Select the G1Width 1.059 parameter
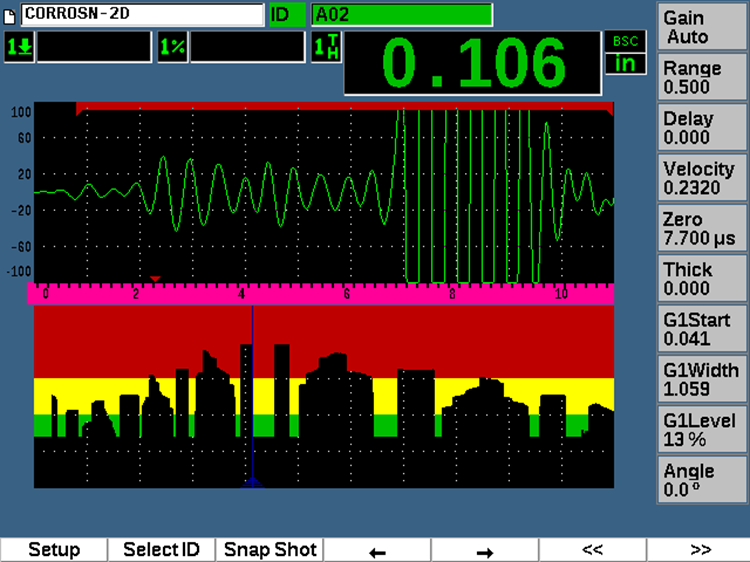Screen dimensions: 750x562 click(702, 379)
